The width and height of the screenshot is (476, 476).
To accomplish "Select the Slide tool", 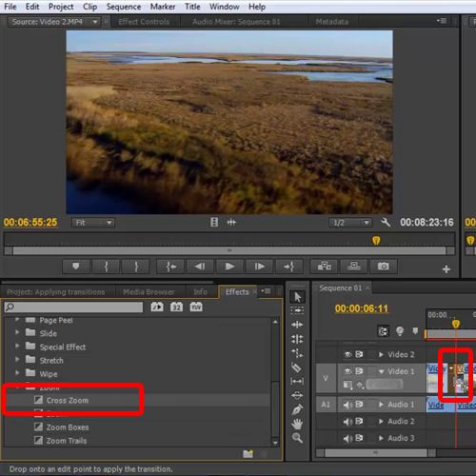I will [x=297, y=395].
